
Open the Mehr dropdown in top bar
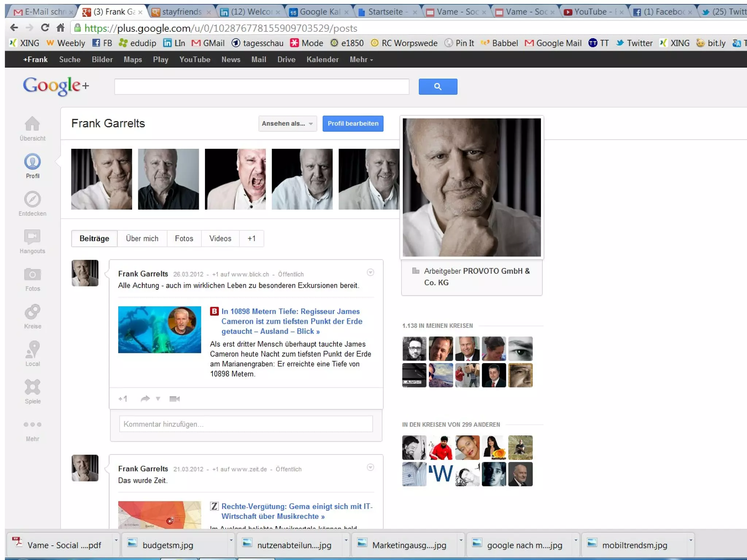(x=361, y=59)
